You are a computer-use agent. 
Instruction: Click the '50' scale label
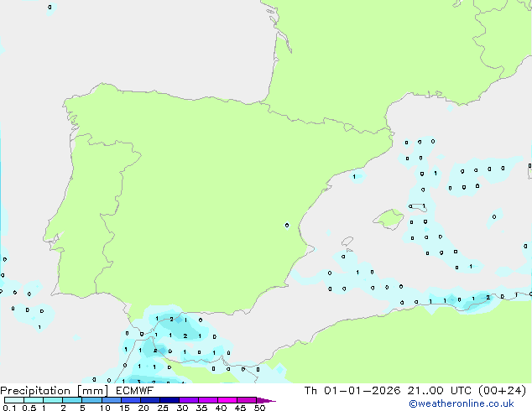(259, 408)
